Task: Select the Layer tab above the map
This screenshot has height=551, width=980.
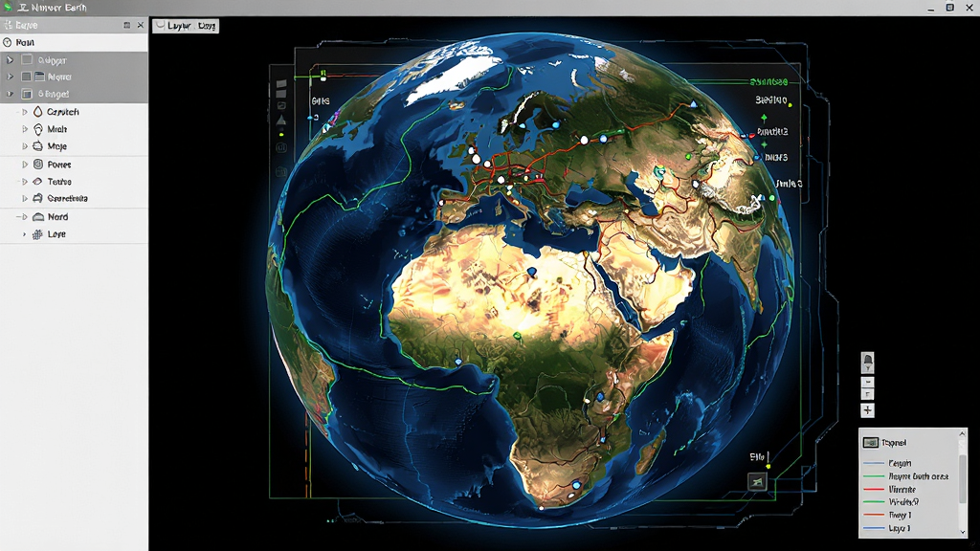Action: pyautogui.click(x=186, y=26)
